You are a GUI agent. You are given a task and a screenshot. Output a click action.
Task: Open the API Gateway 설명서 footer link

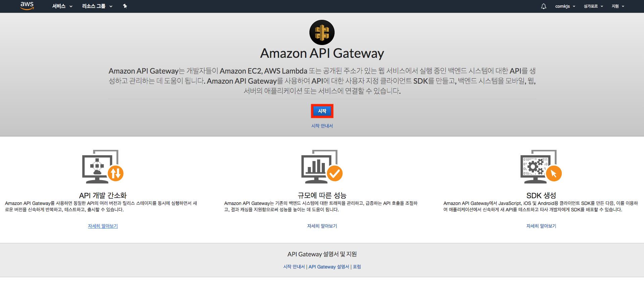click(329, 267)
